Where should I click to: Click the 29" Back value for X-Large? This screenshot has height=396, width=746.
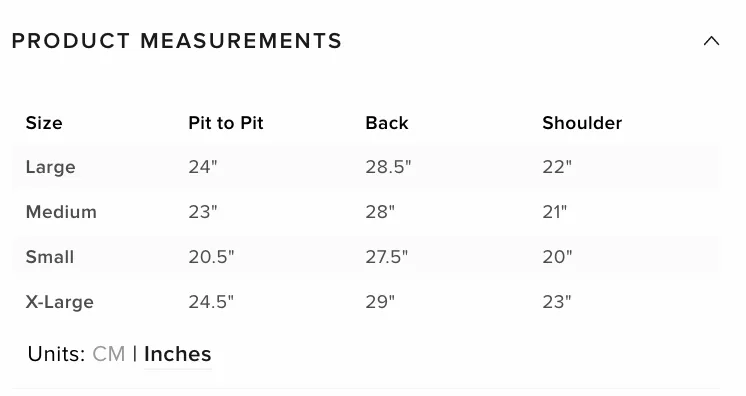380,302
